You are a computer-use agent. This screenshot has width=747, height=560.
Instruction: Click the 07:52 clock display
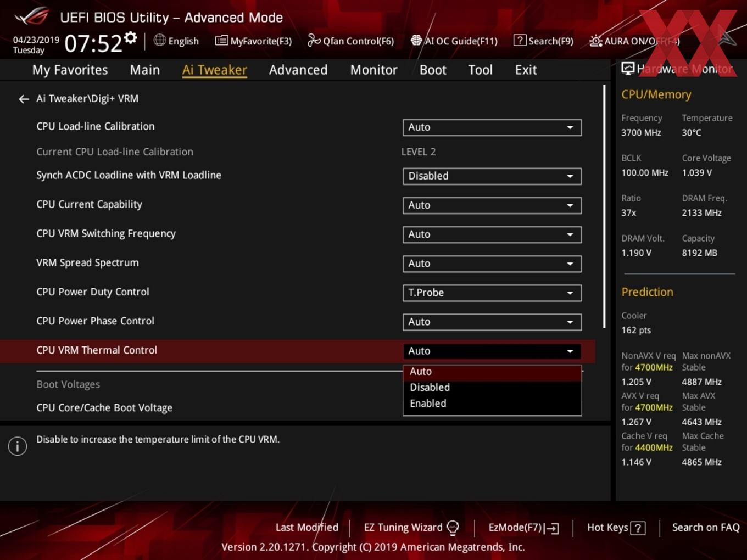(x=93, y=43)
